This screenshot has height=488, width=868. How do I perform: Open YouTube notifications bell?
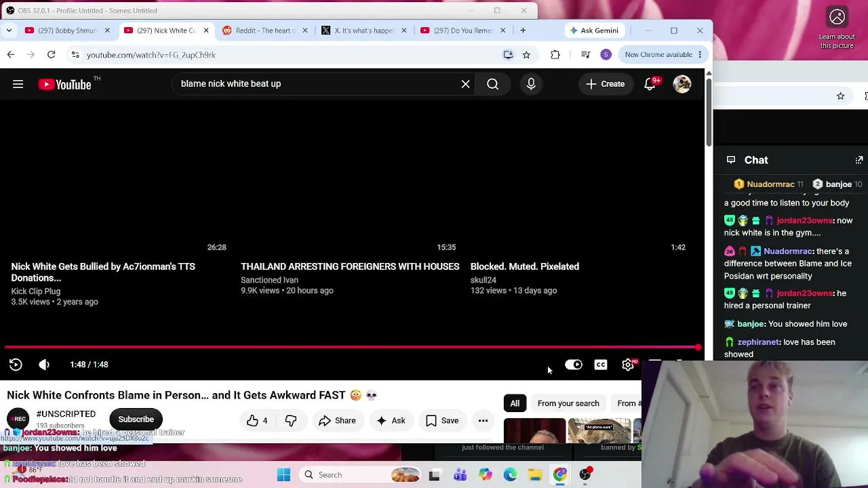(650, 84)
